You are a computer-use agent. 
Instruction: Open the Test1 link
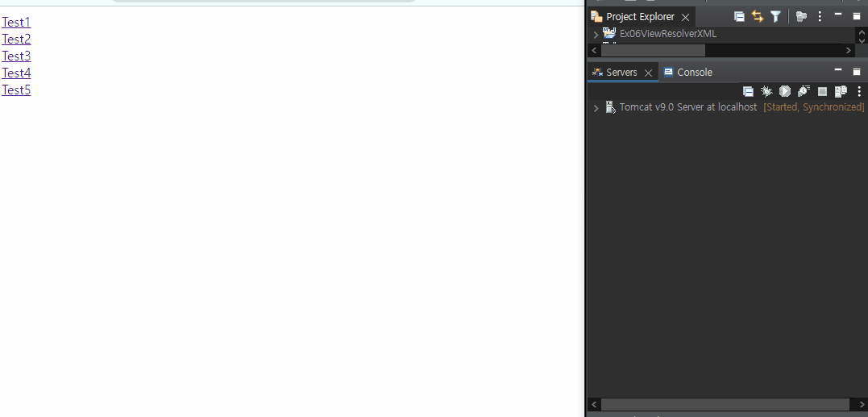16,22
